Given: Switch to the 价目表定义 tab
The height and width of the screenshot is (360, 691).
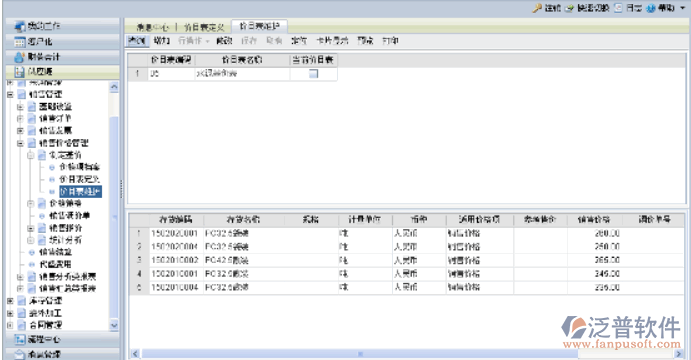Looking at the screenshot, I should pyautogui.click(x=204, y=27).
